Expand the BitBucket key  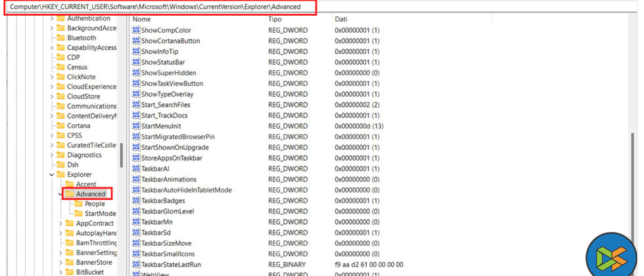click(60, 272)
